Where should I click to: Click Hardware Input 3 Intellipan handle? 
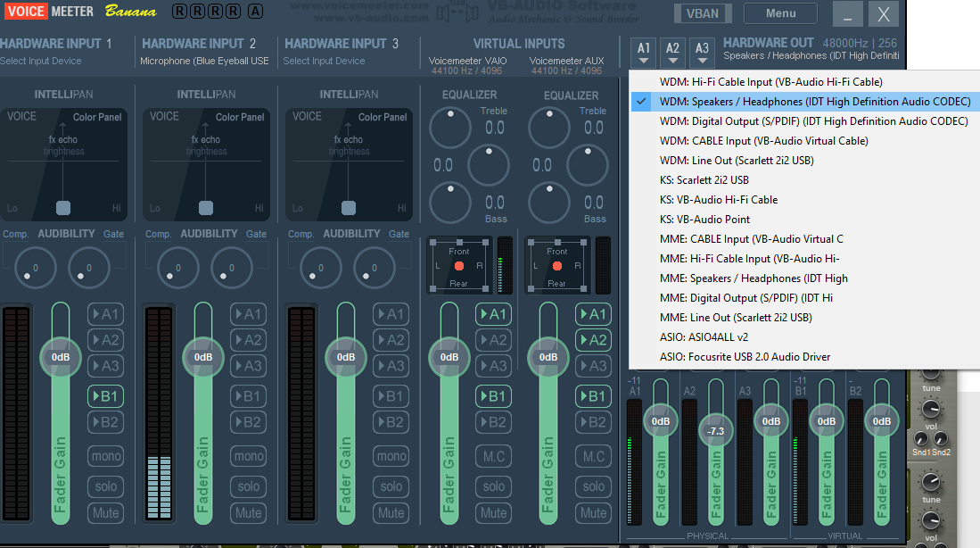(348, 208)
